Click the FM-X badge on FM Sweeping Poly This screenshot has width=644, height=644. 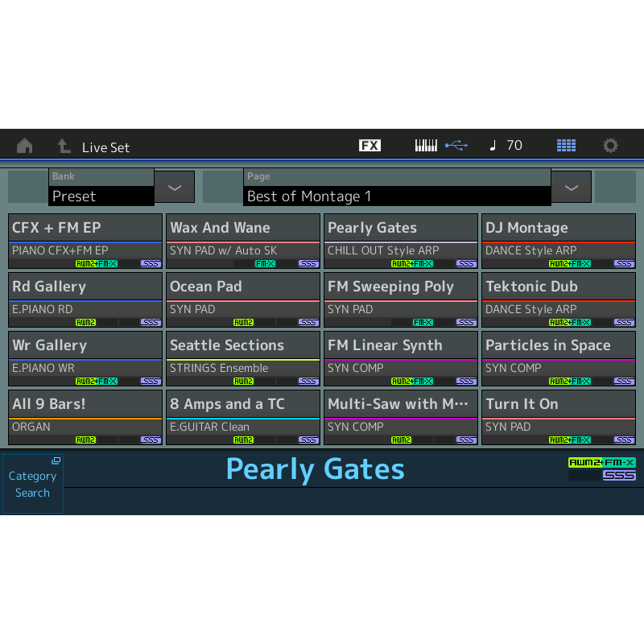tap(423, 323)
